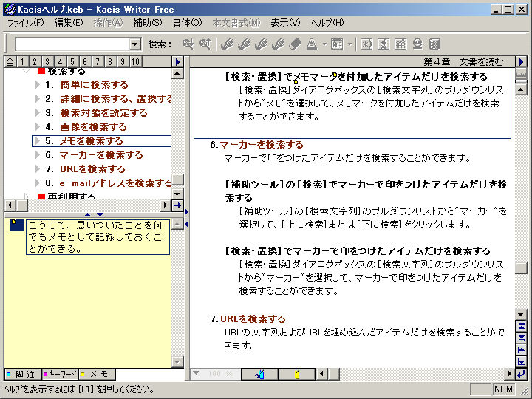
Task: Expand tree item 6. マーカーを検索する
Action: coord(38,154)
